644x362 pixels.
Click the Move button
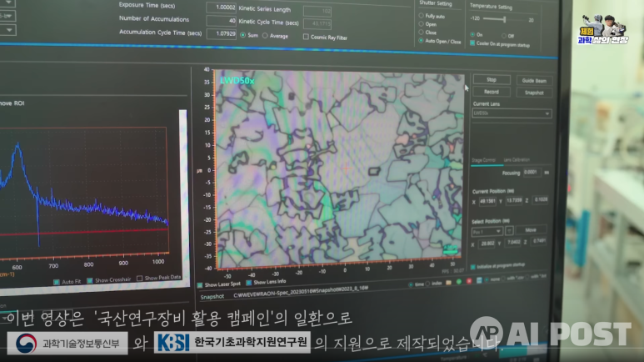tap(531, 230)
